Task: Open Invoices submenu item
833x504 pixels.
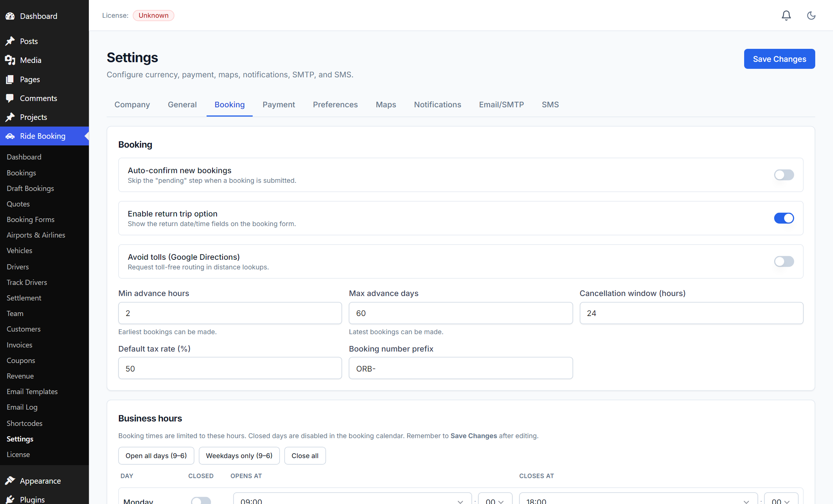Action: point(20,345)
